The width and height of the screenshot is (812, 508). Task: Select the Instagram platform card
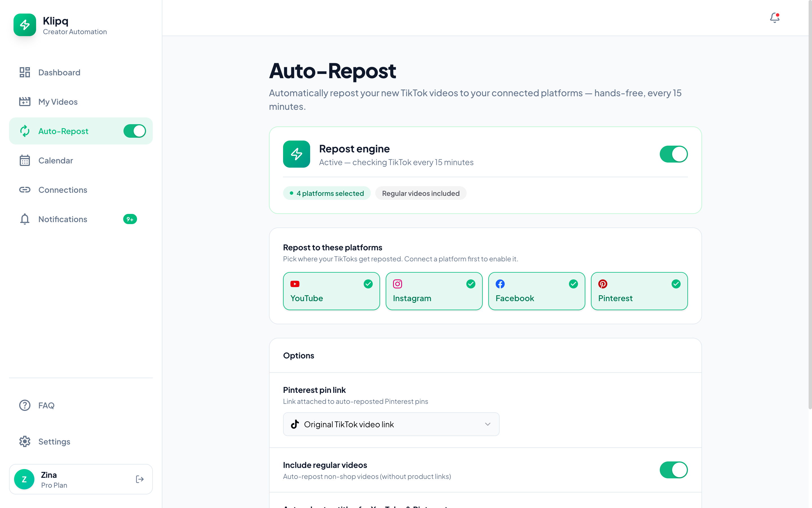click(434, 291)
